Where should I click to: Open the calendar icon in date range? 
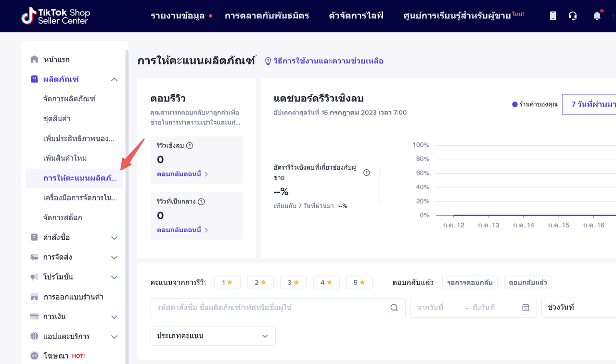526,308
